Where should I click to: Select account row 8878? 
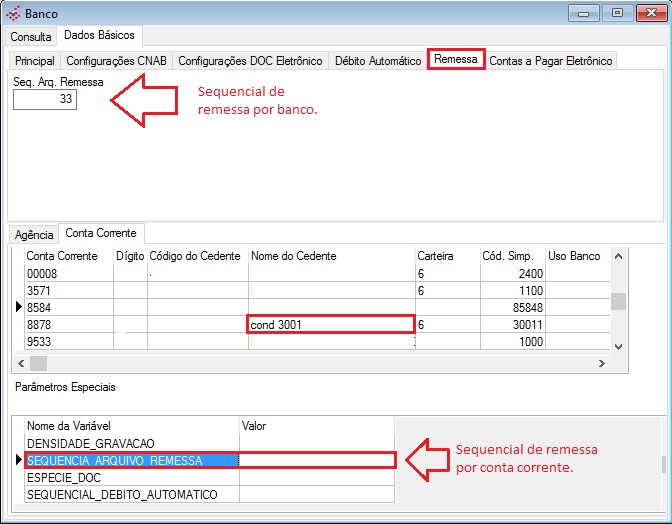(x=68, y=325)
